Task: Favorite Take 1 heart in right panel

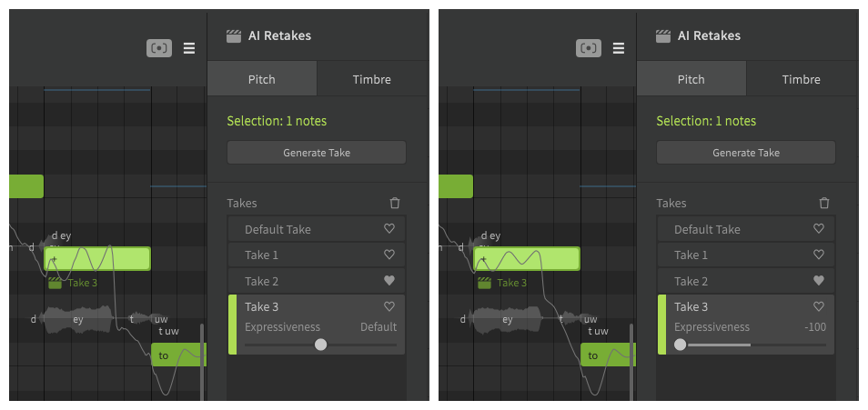Action: click(x=819, y=255)
